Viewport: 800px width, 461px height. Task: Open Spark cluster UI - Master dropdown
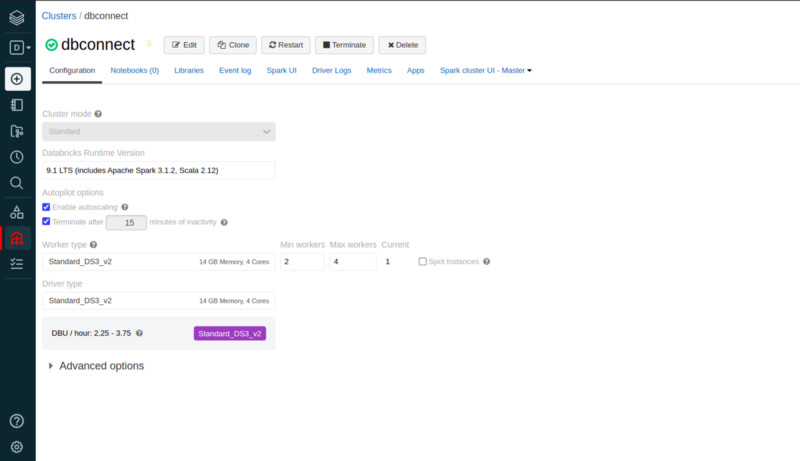point(485,70)
